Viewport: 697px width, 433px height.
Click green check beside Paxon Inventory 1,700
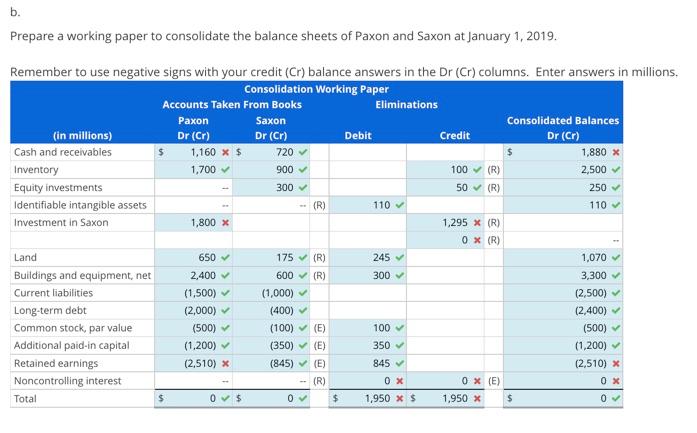225,170
